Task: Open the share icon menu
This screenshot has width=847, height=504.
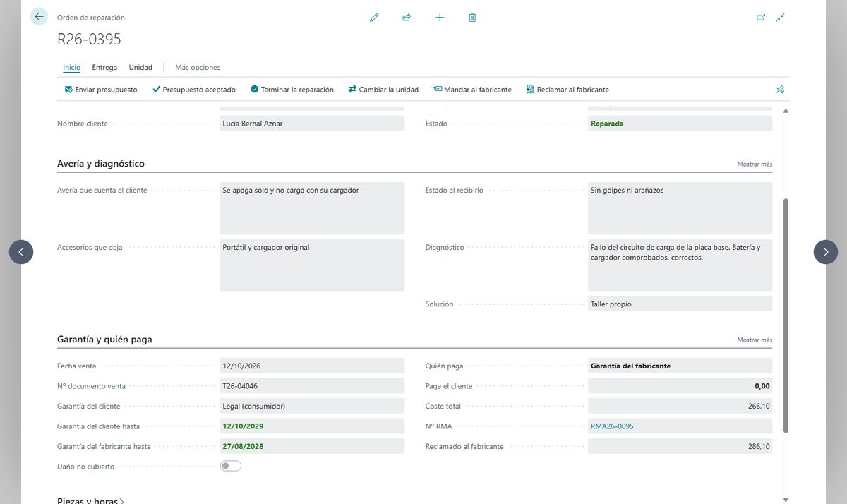Action: tap(407, 18)
